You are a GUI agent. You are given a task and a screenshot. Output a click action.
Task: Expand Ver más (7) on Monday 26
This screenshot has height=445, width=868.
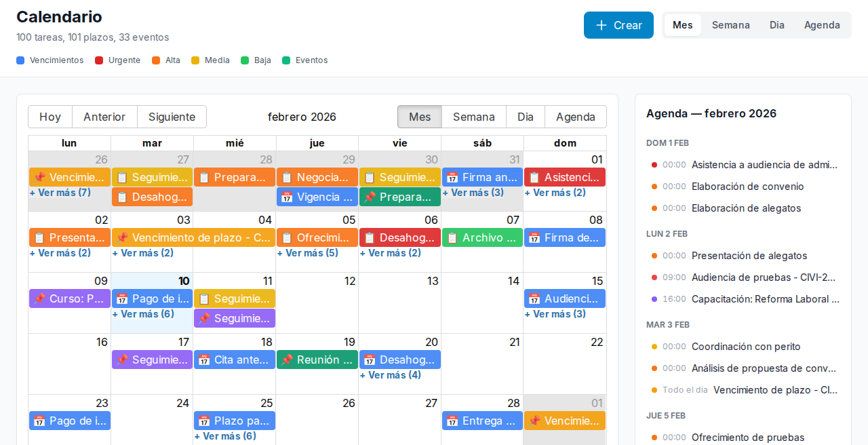60,193
